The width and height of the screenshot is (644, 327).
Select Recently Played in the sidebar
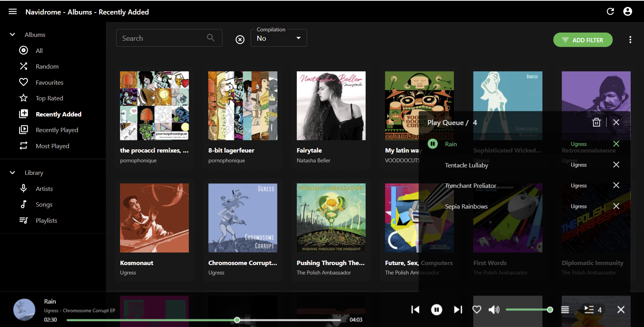click(57, 130)
